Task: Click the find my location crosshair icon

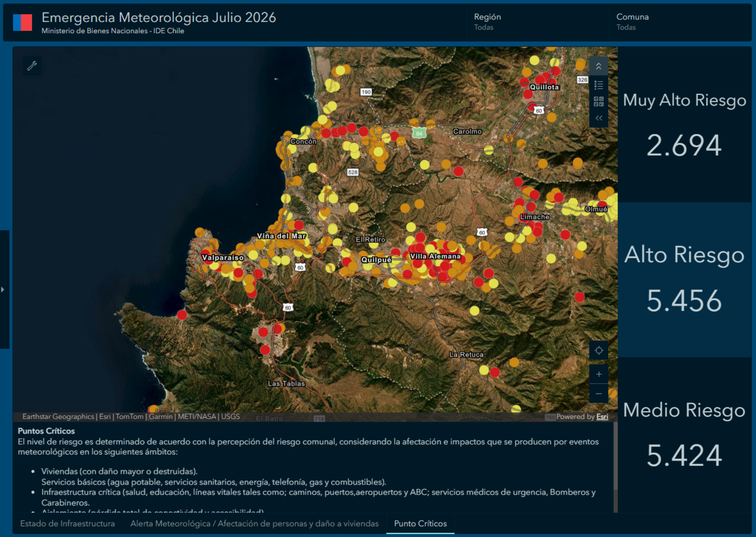Action: click(598, 350)
